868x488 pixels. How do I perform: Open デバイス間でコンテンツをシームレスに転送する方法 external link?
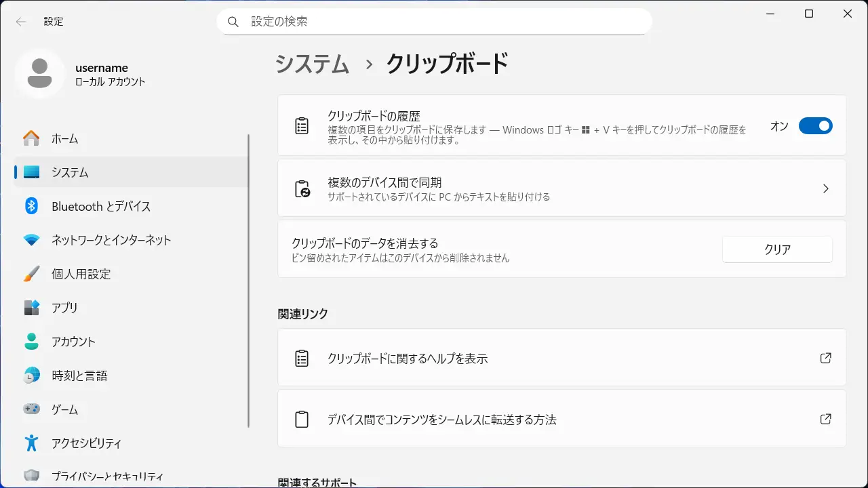point(825,420)
